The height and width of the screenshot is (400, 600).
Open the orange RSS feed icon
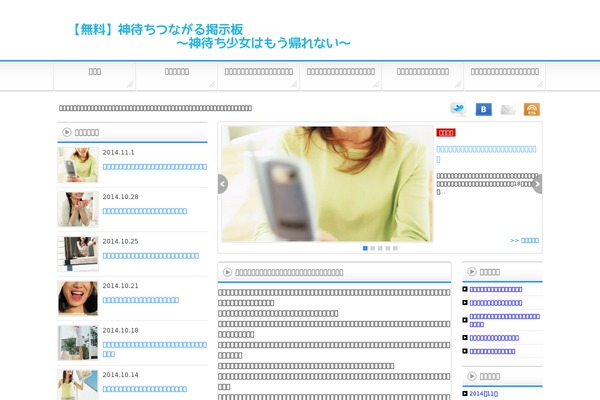click(x=532, y=109)
